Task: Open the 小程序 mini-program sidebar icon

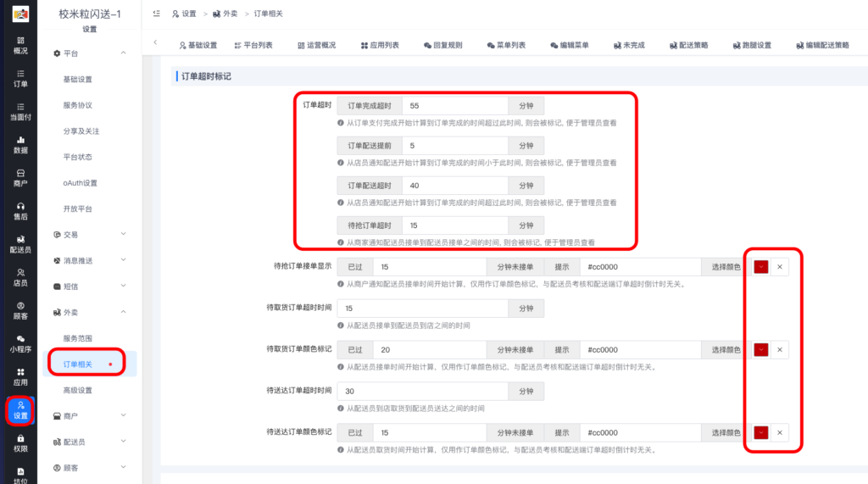Action: click(20, 344)
